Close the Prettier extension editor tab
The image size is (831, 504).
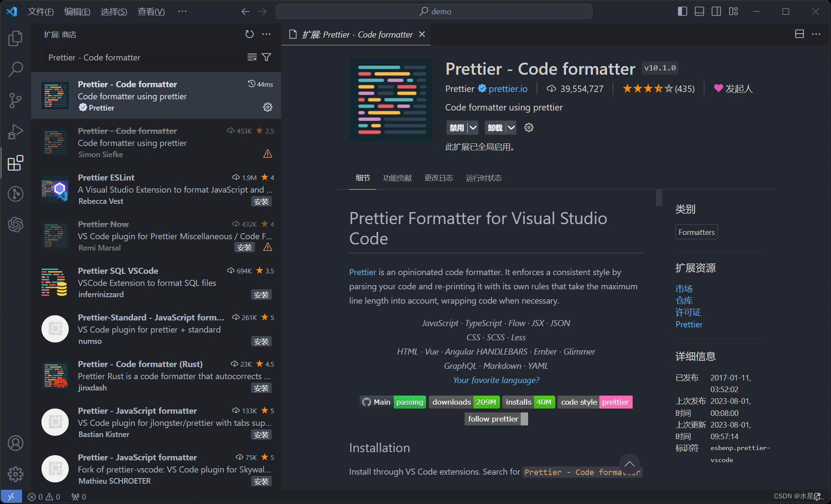tap(422, 34)
